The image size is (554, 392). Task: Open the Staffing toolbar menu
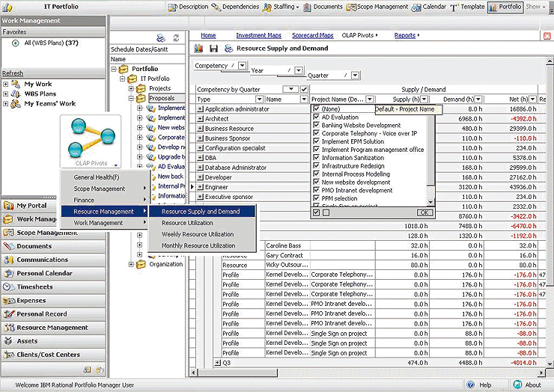click(281, 7)
